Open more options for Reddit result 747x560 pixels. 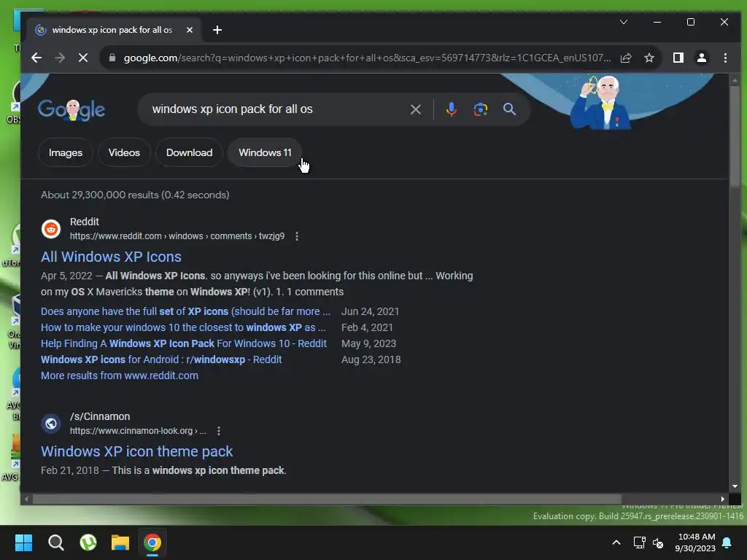coord(297,236)
